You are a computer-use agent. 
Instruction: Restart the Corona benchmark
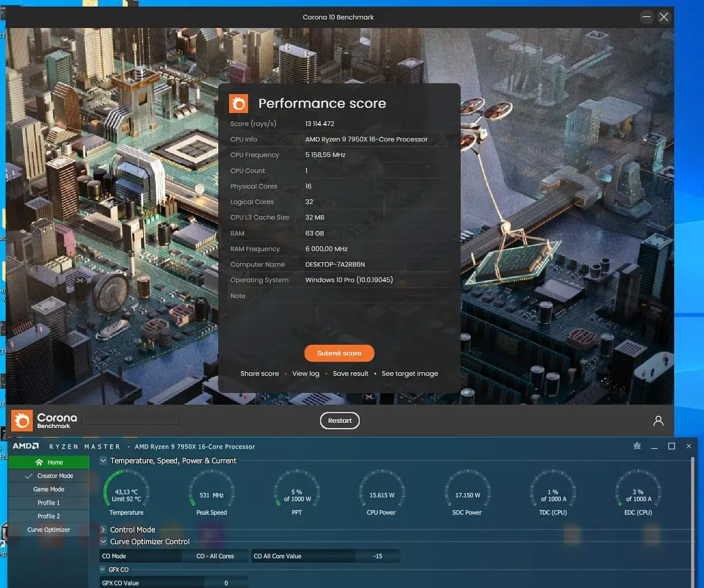339,420
